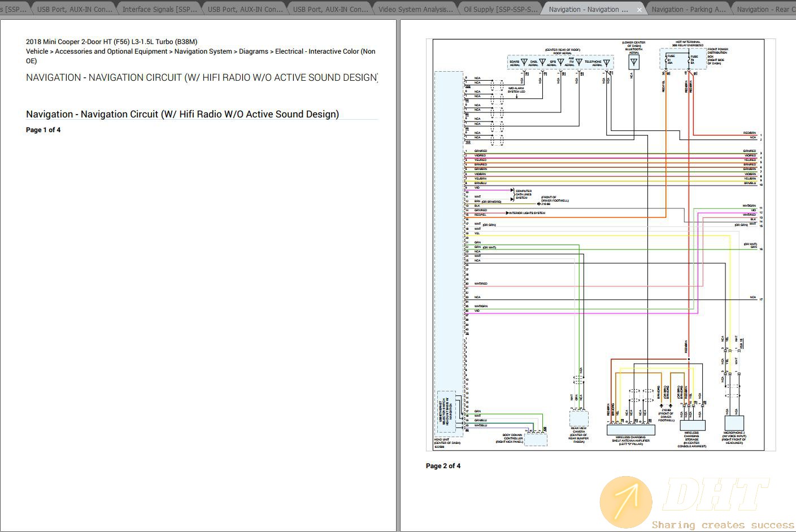Open USB Port tab just before Interface Signals
This screenshot has width=796, height=532.
(x=75, y=10)
